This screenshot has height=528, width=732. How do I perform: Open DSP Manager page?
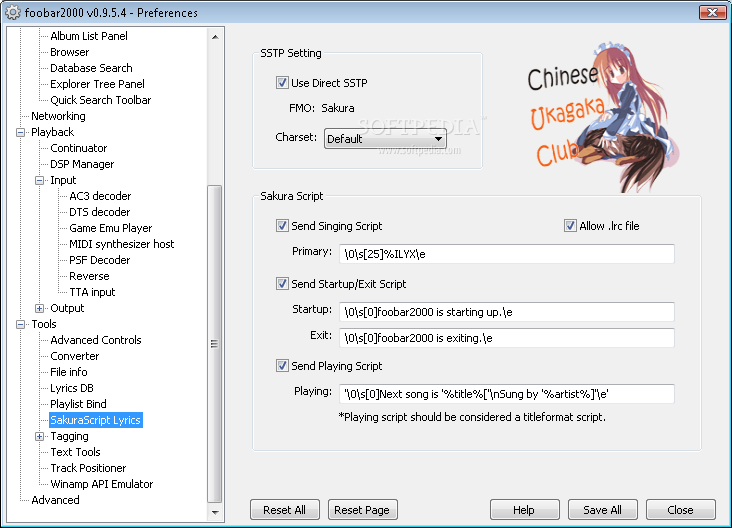click(x=82, y=164)
